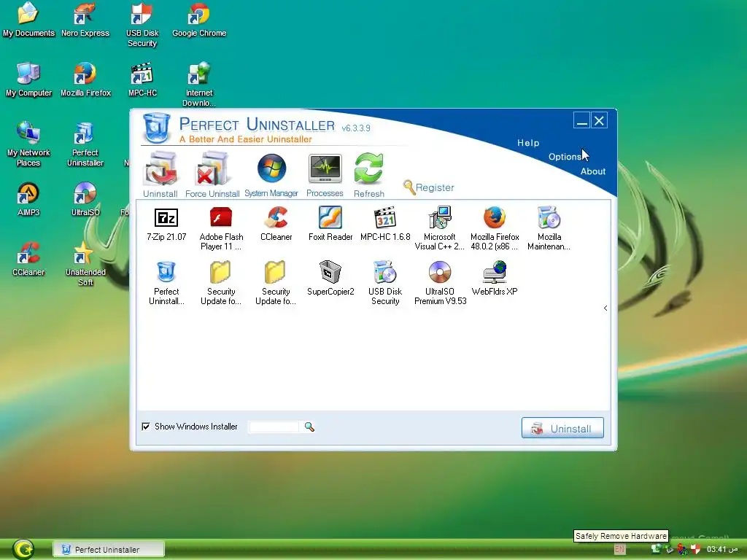This screenshot has width=747, height=560.
Task: Toggle Show Windows Installer checkbox
Action: click(x=146, y=426)
